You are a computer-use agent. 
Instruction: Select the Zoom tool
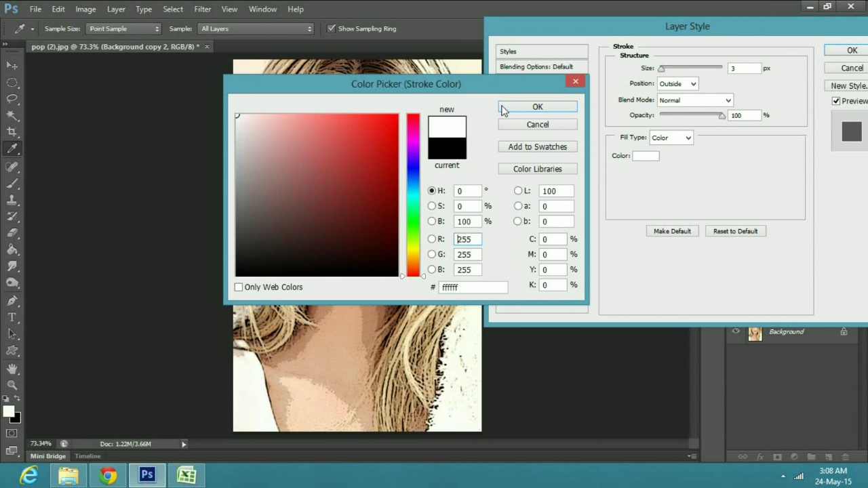12,385
